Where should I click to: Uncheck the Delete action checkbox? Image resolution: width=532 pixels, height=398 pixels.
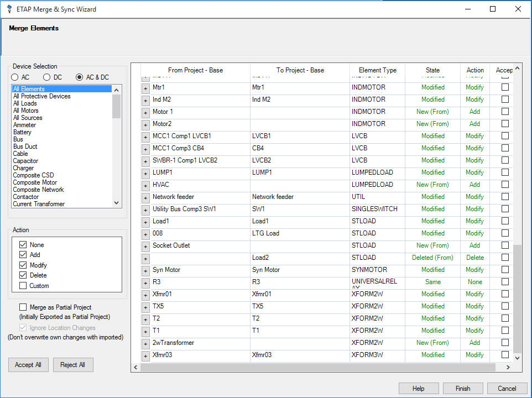pos(23,275)
